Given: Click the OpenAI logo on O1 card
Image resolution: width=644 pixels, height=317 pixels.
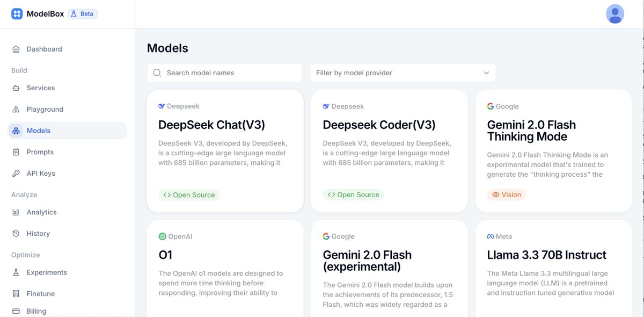Looking at the screenshot, I should (x=162, y=236).
